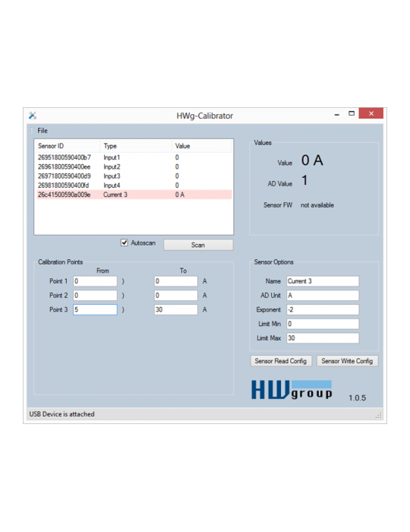The width and height of the screenshot is (410, 532).
Task: Click the HW group logo
Action: pos(292,390)
